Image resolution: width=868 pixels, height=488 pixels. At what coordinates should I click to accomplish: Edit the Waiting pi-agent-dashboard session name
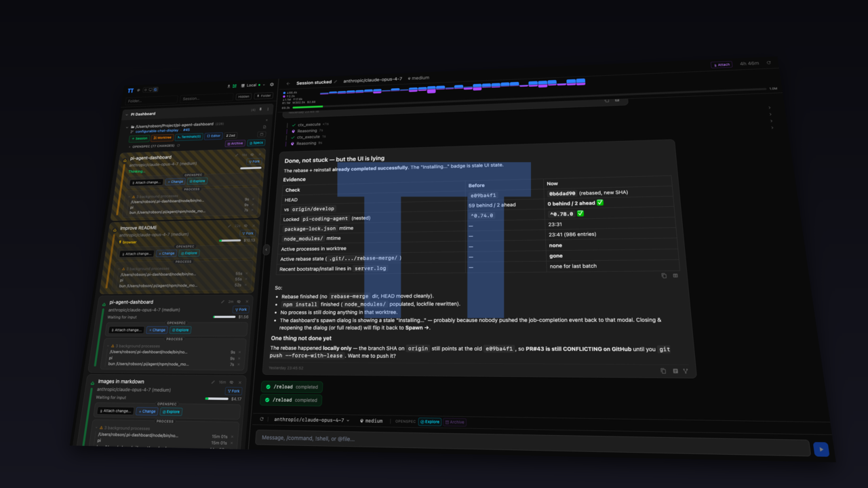pos(222,302)
